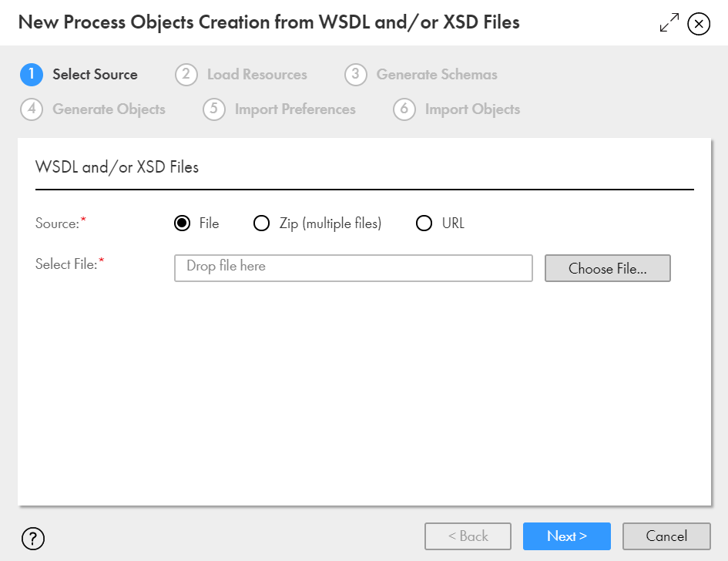Cancel the wizard

666,536
